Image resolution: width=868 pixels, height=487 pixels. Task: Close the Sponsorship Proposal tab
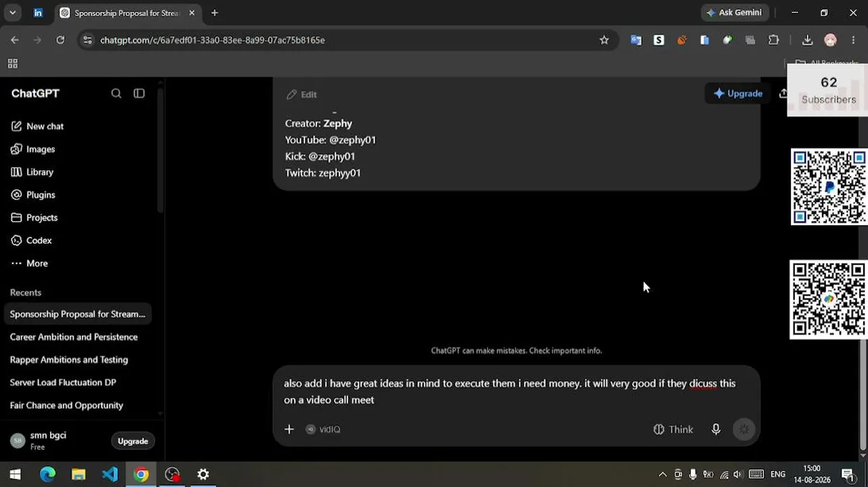click(191, 13)
